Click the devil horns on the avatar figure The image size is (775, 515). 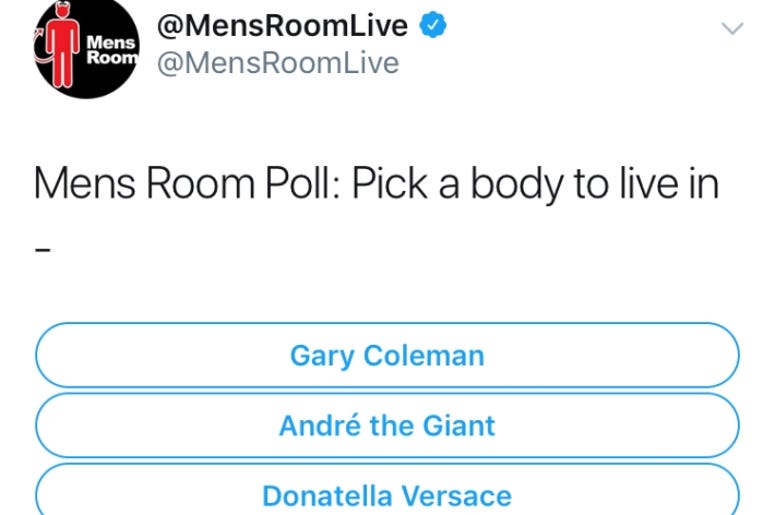(63, 6)
